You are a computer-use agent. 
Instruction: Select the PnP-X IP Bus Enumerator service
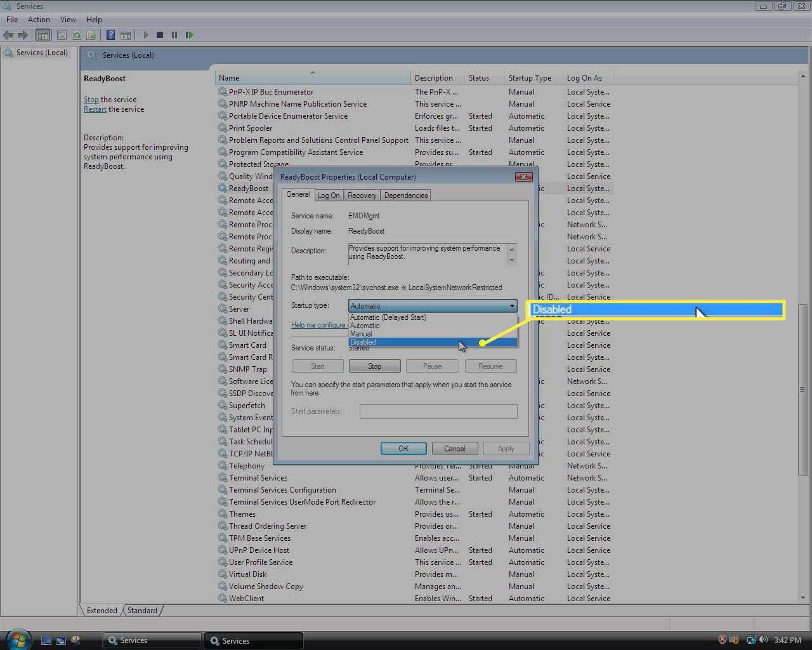coord(414,92)
